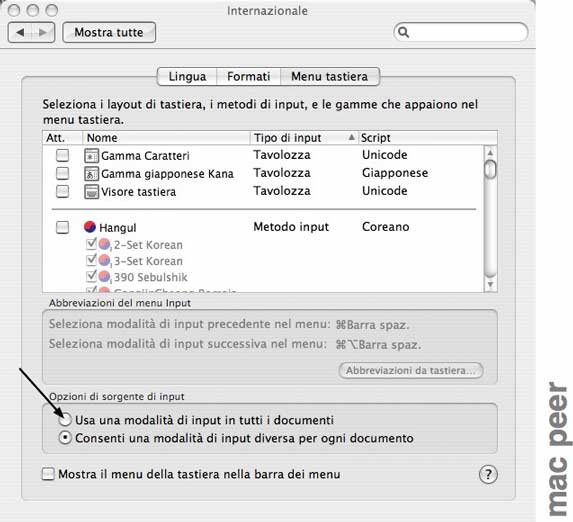Enable the Gamma Caratteri checkbox

tap(62, 155)
